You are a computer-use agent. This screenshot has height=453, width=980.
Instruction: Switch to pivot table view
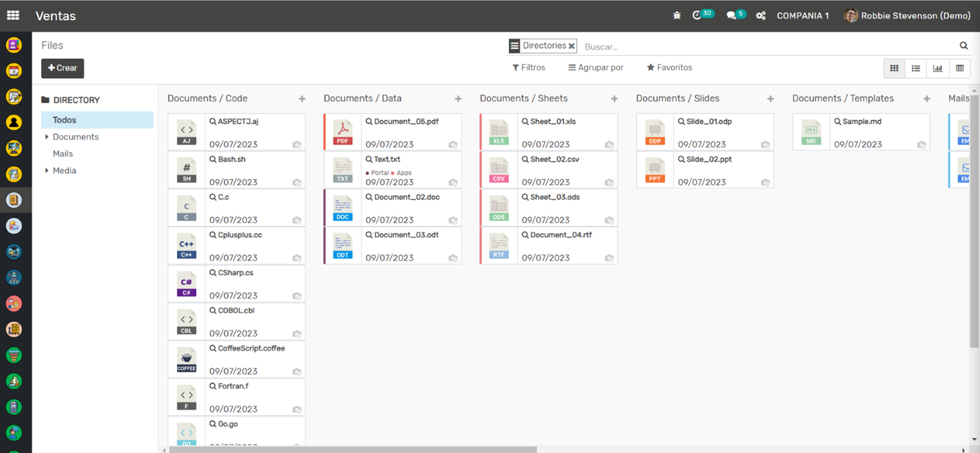[959, 68]
